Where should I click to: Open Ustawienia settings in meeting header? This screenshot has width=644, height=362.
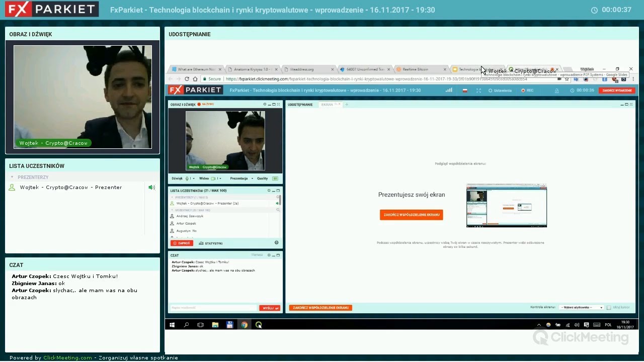click(x=500, y=90)
